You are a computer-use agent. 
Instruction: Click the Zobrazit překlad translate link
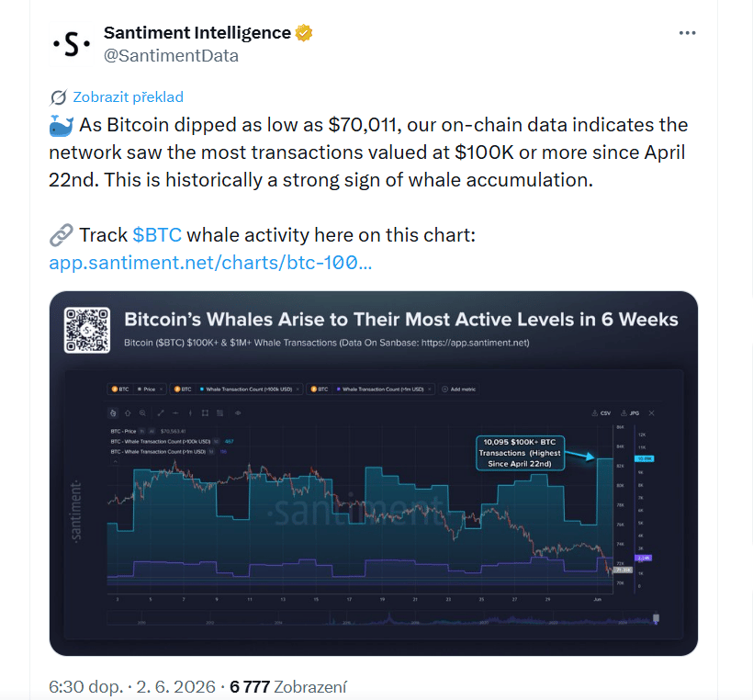coord(128,97)
